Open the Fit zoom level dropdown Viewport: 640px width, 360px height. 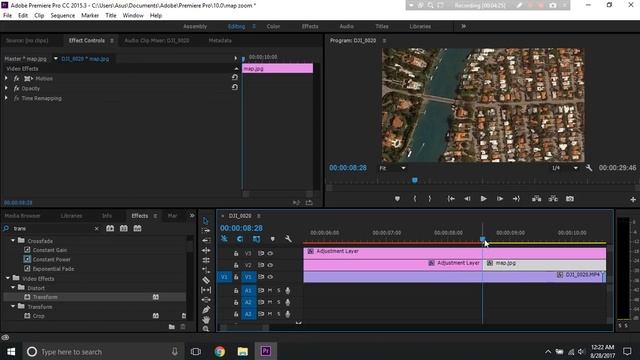(393, 168)
